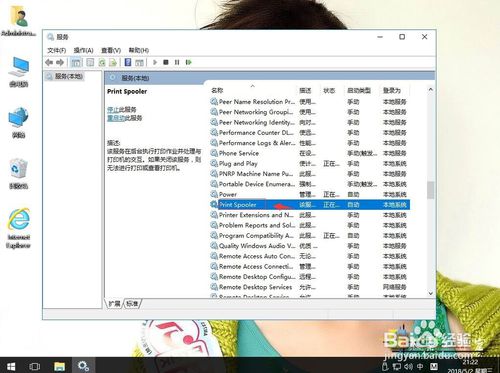
Task: Click the Start Service play button
Action: [155, 62]
